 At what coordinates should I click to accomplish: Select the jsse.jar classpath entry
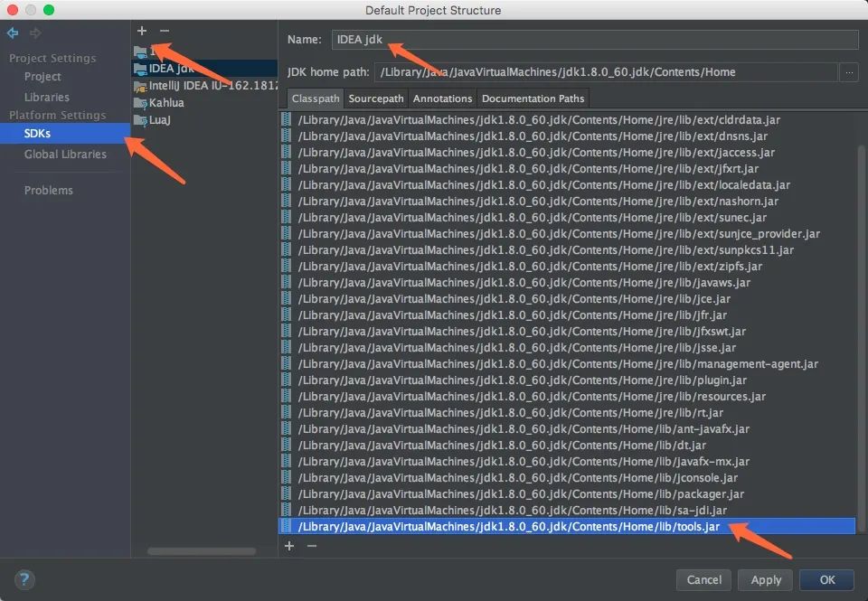(567, 348)
